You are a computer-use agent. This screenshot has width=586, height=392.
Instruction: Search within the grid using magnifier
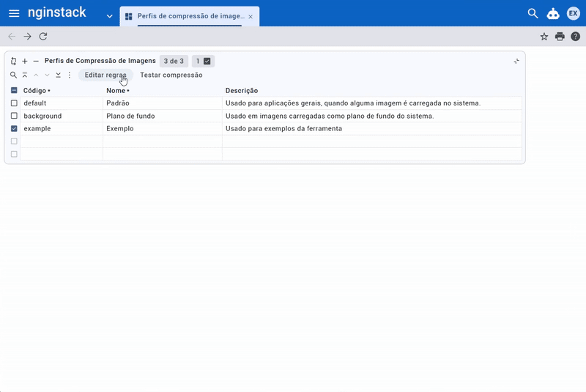13,75
